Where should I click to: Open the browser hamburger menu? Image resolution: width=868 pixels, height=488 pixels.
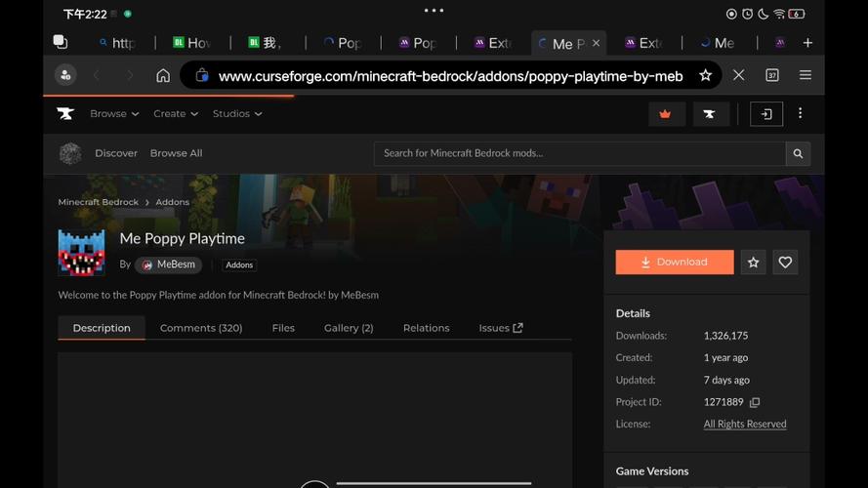click(x=806, y=75)
